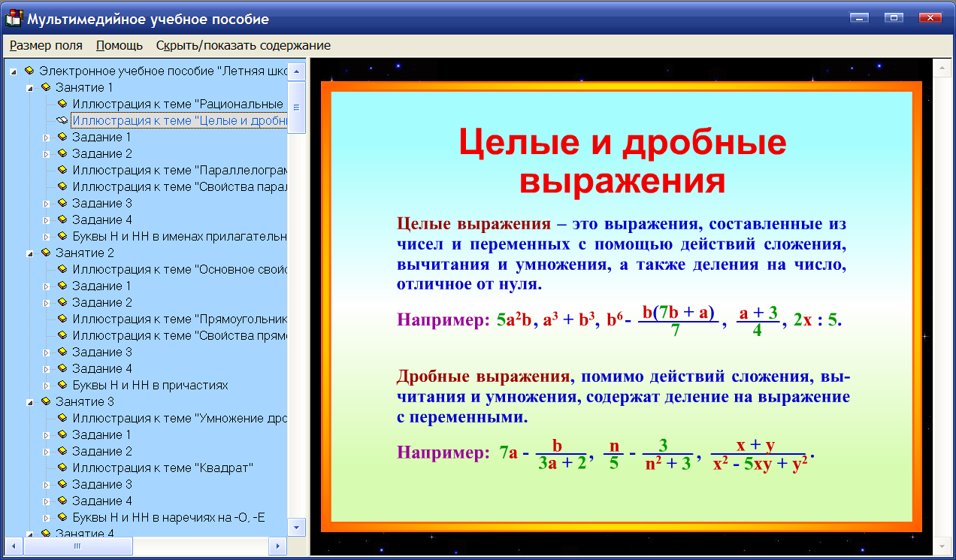The width and height of the screenshot is (956, 560).
Task: Click the book icon next to "Иллюстрация к теме "Квадрат""
Action: coord(62,468)
